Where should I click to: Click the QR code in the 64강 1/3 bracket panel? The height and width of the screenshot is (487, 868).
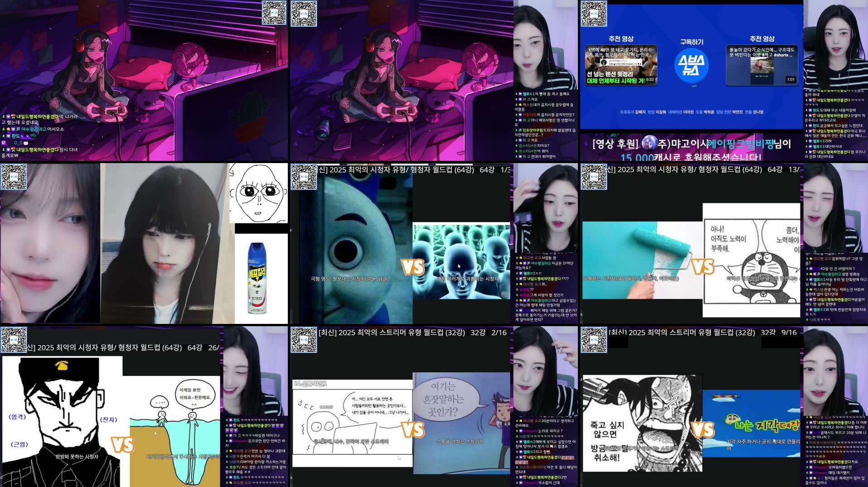[x=304, y=177]
